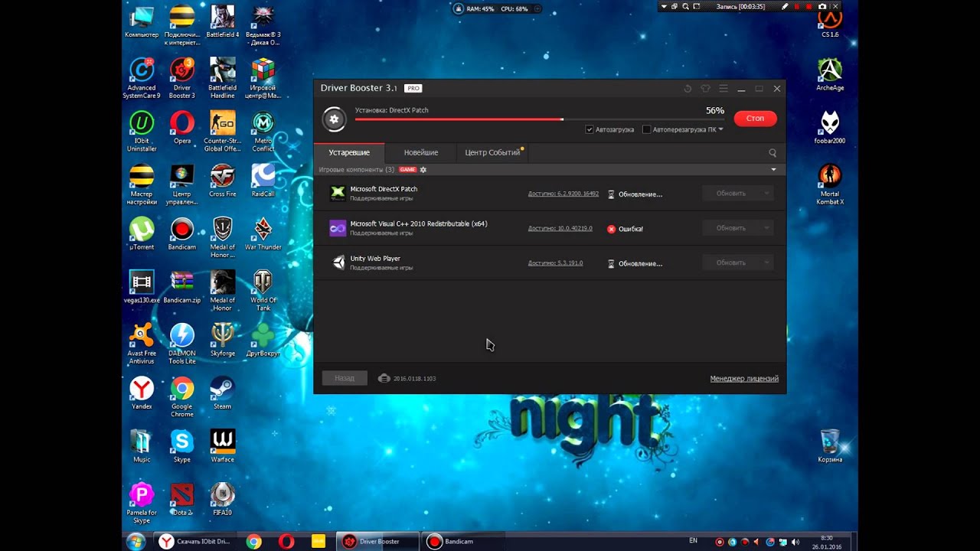Switch to the Новейшие tab

421,152
